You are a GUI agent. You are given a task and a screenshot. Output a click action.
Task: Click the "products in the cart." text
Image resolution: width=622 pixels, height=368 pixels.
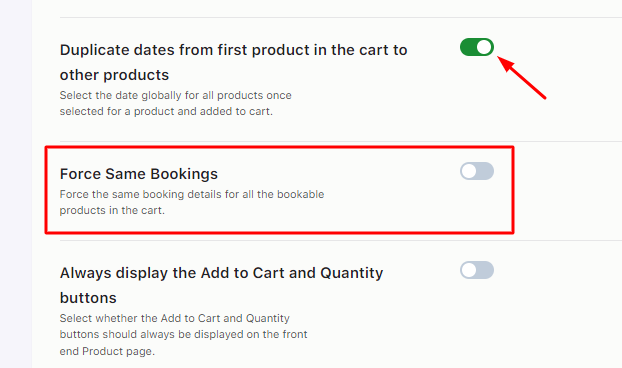pyautogui.click(x=112, y=210)
